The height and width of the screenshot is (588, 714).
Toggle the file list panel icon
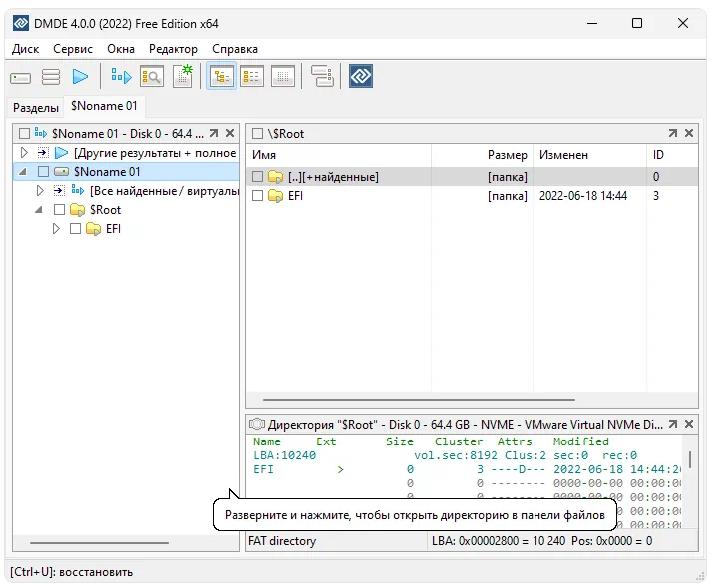(252, 76)
